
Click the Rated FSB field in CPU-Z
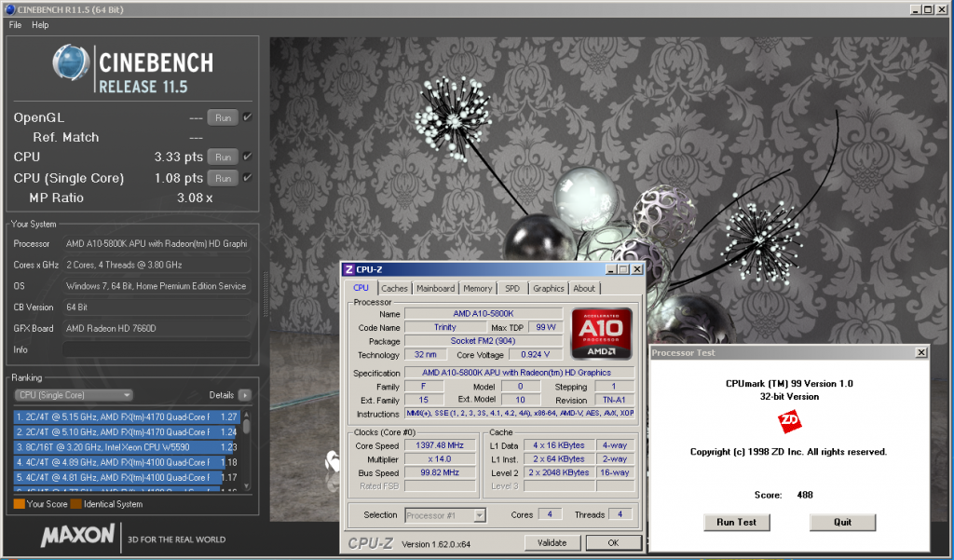click(x=440, y=485)
